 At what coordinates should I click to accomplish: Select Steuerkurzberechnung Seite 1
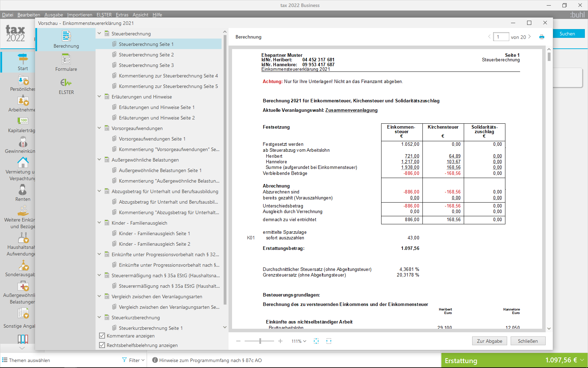point(150,328)
